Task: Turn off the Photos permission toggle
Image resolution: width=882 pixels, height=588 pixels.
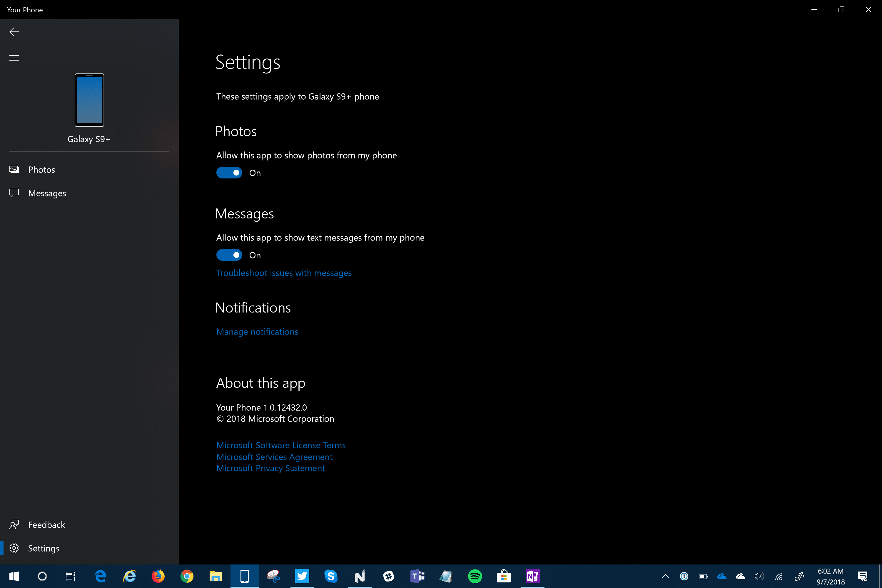Action: tap(229, 173)
